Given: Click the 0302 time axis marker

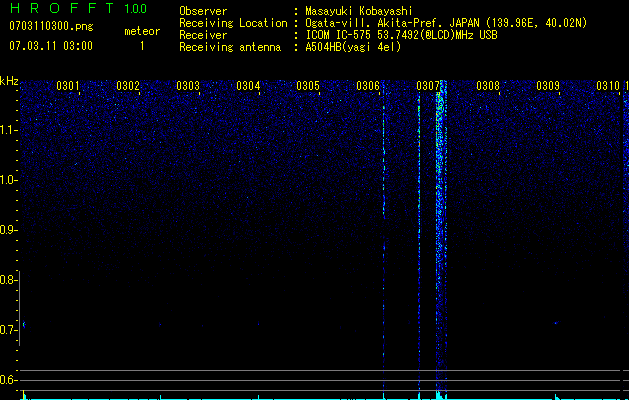Looking at the screenshot, I should [x=128, y=86].
